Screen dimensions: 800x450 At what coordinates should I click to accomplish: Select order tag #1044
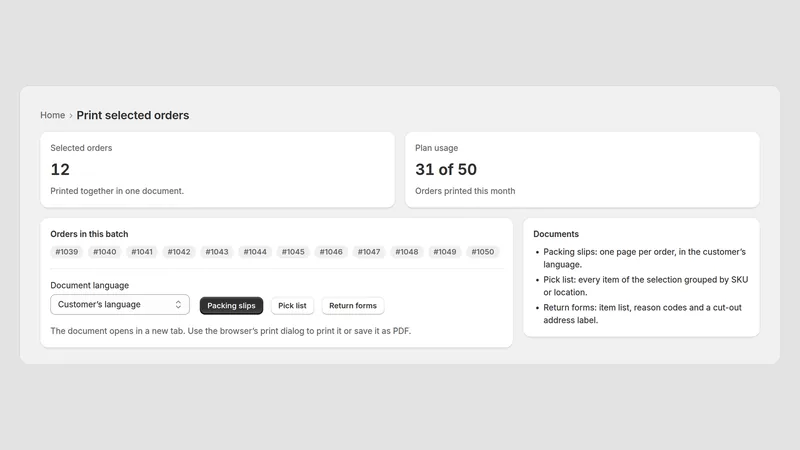255,252
